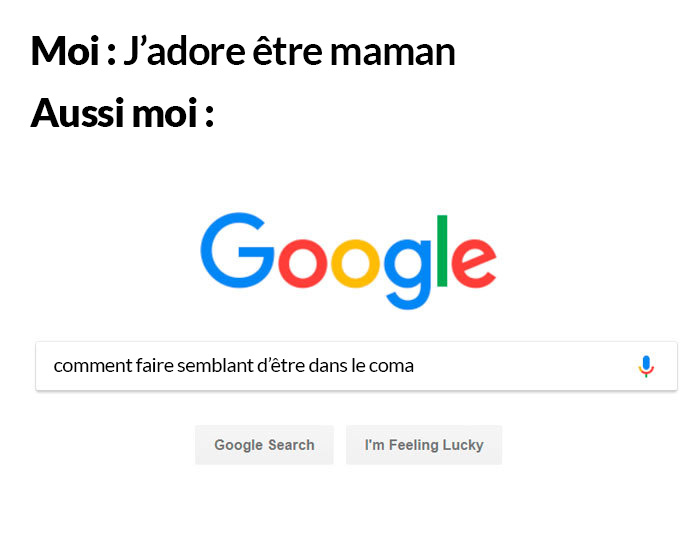The width and height of the screenshot is (700, 551).
Task: Click the blue lowercase g in logo
Action: 408,274
